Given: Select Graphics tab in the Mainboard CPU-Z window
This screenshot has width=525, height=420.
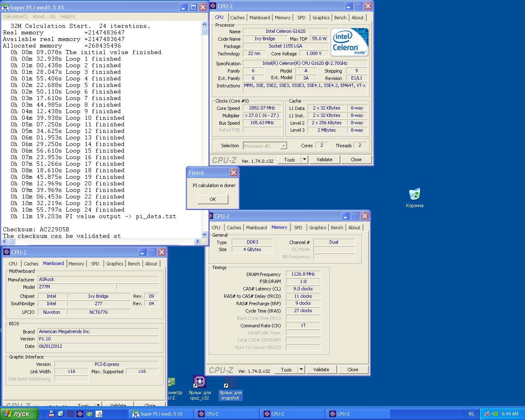Looking at the screenshot, I should tap(114, 264).
